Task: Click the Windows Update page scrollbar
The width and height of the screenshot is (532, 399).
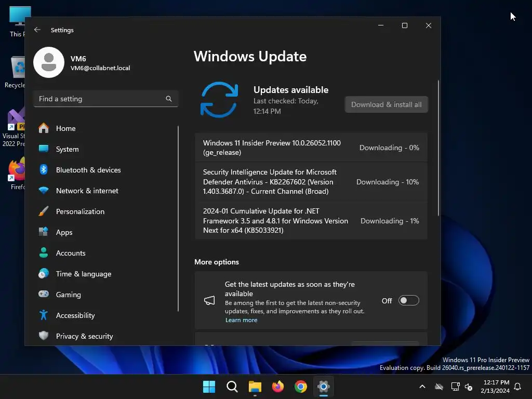Action: (438, 148)
